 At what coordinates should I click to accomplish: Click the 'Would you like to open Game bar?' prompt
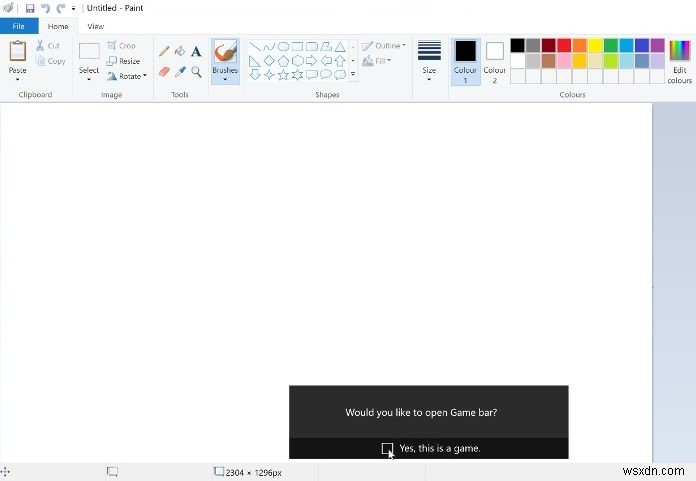coord(421,412)
